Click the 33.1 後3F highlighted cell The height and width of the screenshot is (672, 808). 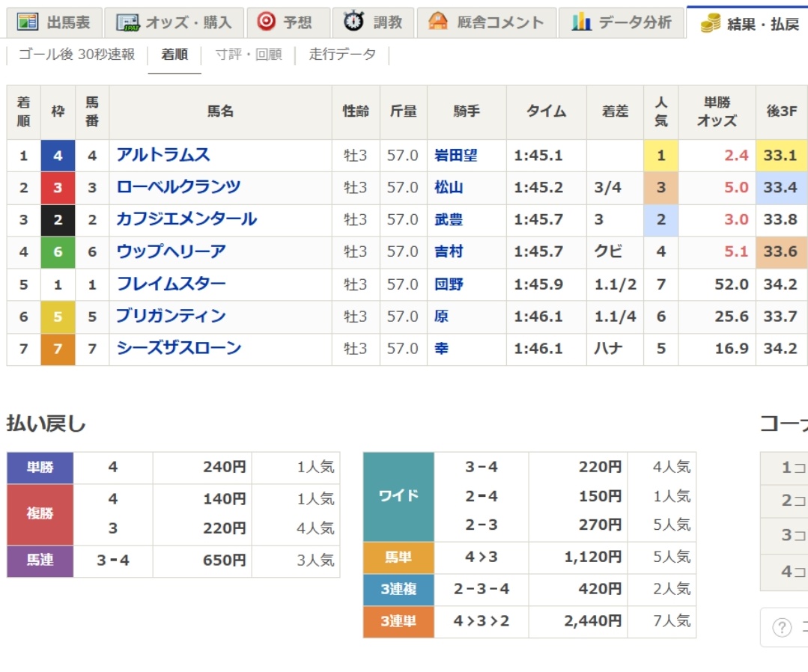tap(781, 155)
